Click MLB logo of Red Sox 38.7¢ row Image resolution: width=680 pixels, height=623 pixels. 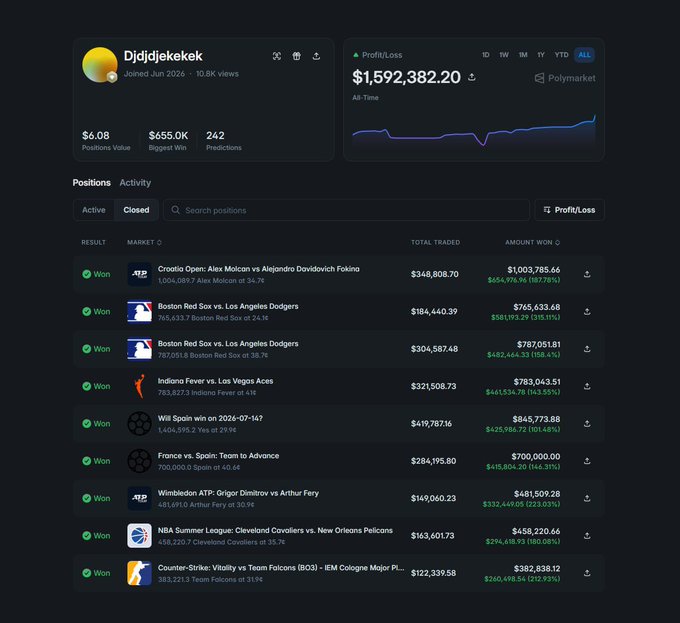(139, 349)
